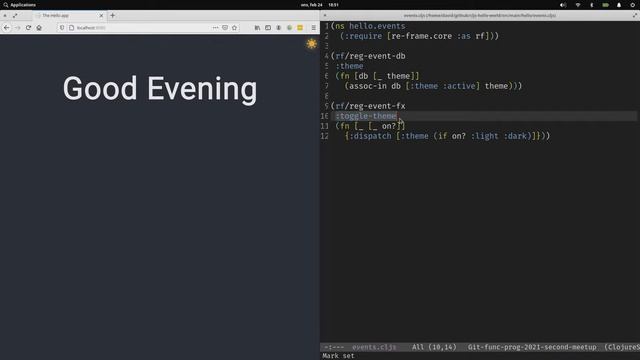Click the green round extension icon
640x360 pixels.
289,28
